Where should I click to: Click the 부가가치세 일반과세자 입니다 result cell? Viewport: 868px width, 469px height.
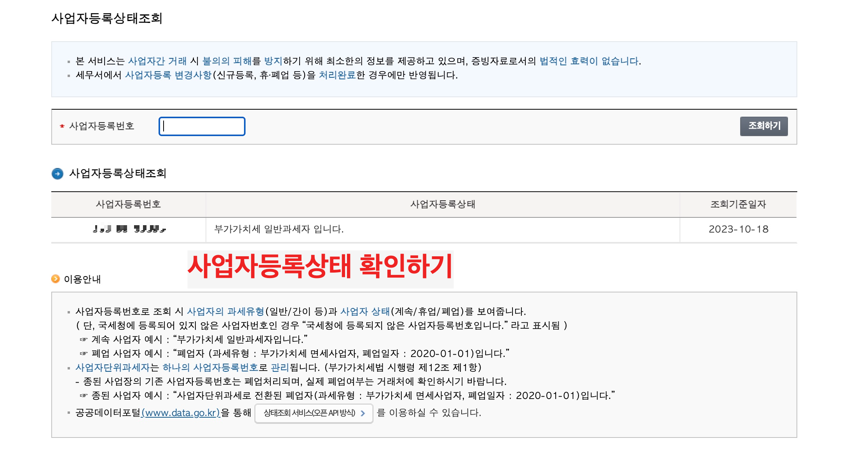pyautogui.click(x=279, y=229)
